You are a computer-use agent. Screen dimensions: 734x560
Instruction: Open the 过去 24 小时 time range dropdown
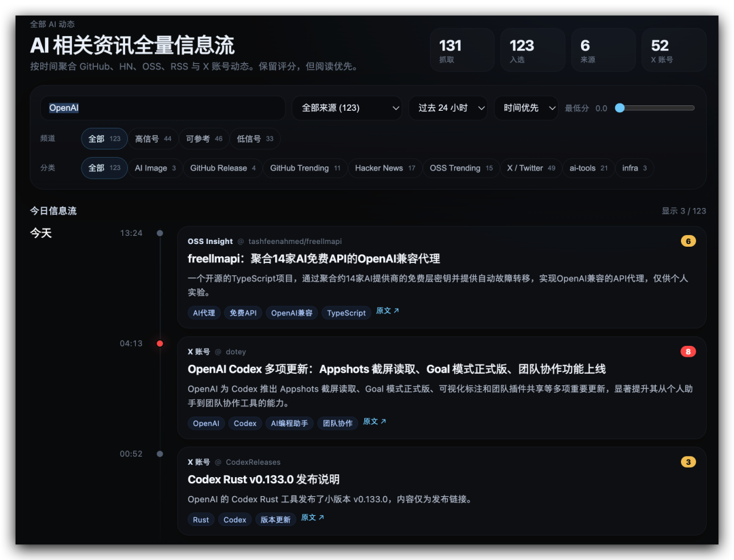click(448, 108)
